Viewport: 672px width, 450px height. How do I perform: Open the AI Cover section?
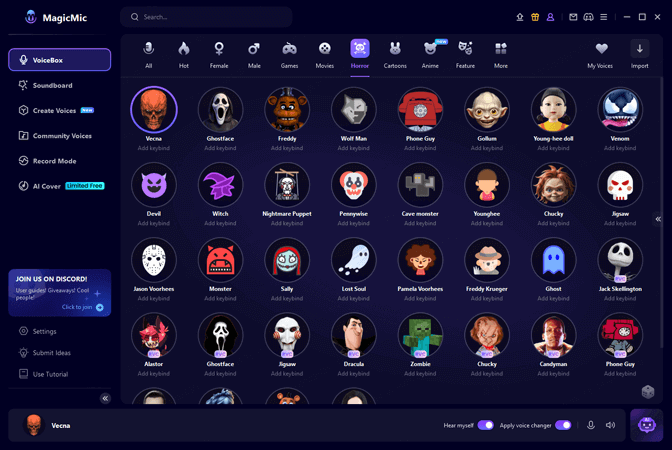pyautogui.click(x=61, y=186)
